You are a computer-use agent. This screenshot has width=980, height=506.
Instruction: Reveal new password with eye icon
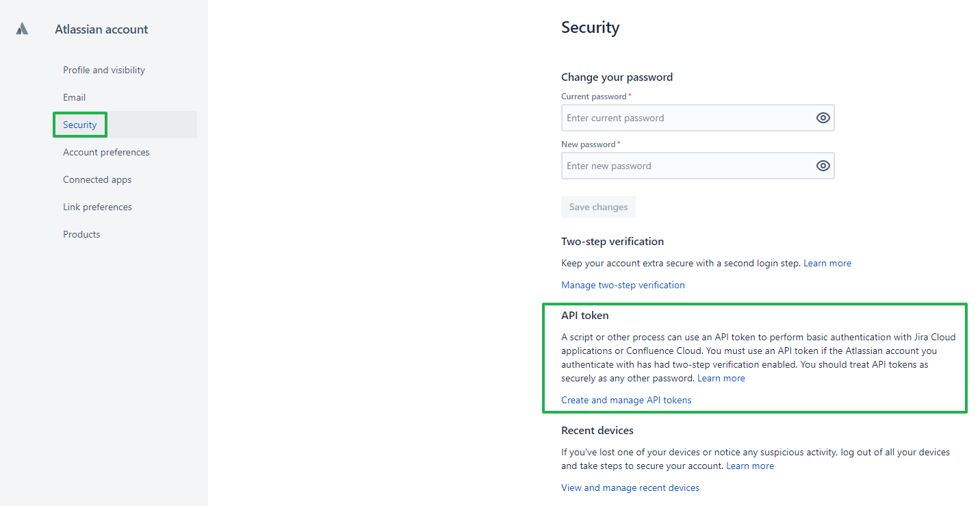[x=823, y=166]
